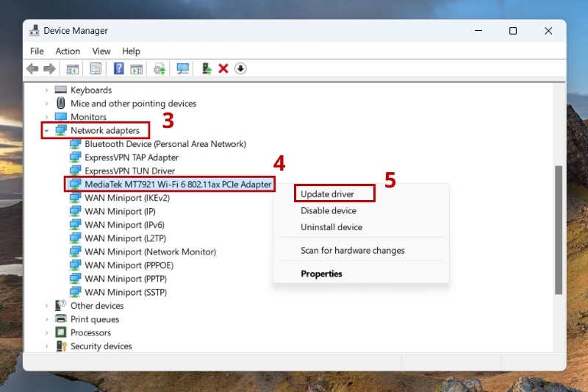The height and width of the screenshot is (392, 588).
Task: Click the red X uninstall device icon
Action: click(223, 68)
